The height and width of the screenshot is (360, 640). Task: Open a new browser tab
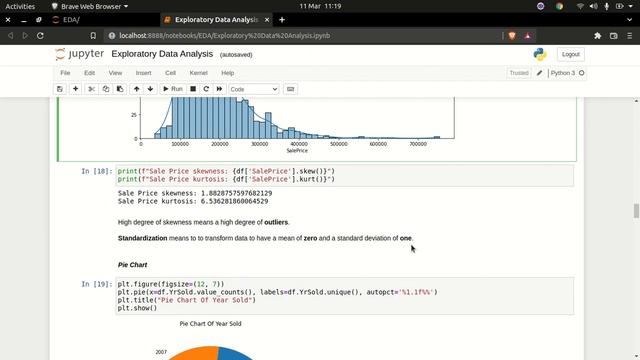click(282, 20)
